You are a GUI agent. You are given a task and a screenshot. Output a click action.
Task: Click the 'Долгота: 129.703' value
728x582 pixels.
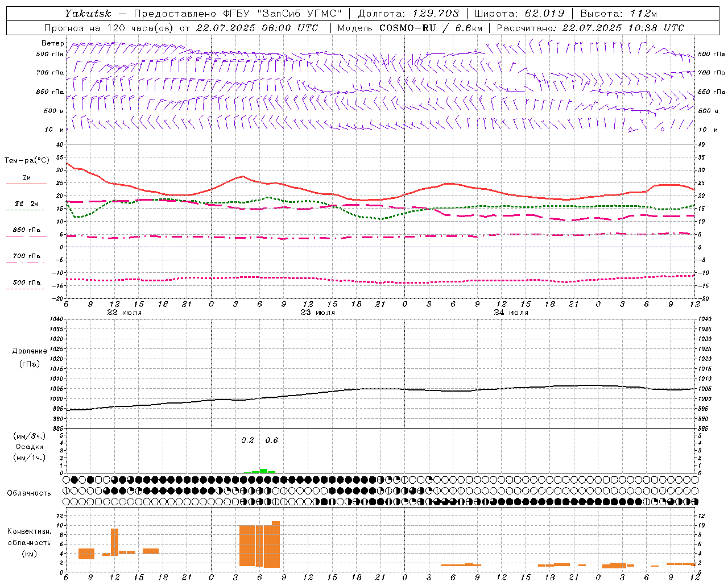tap(408, 14)
